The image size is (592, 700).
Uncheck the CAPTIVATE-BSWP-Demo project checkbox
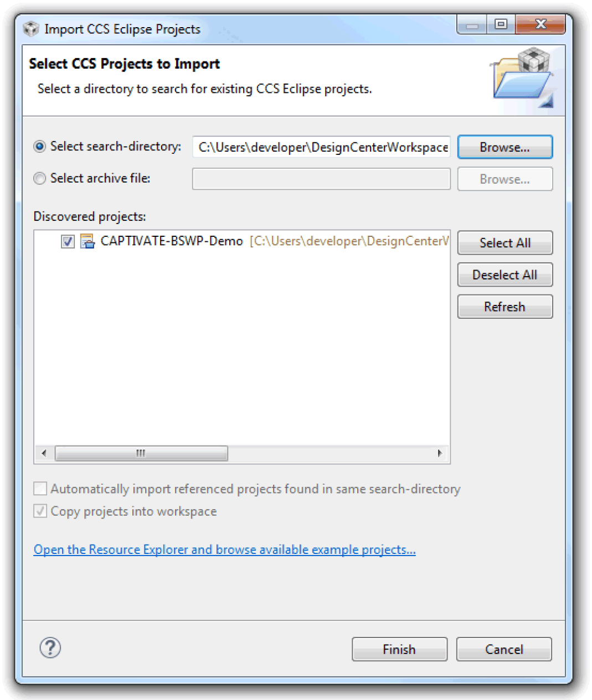click(x=68, y=241)
